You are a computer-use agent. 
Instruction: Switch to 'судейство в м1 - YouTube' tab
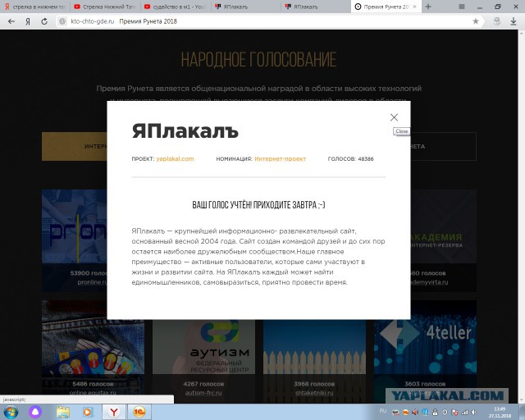click(176, 7)
